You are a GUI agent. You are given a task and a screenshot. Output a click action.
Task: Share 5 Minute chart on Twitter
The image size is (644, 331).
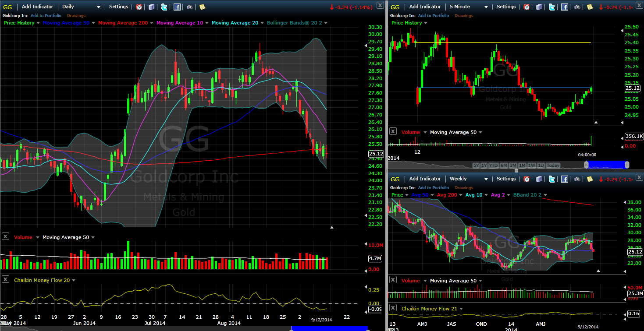click(551, 7)
